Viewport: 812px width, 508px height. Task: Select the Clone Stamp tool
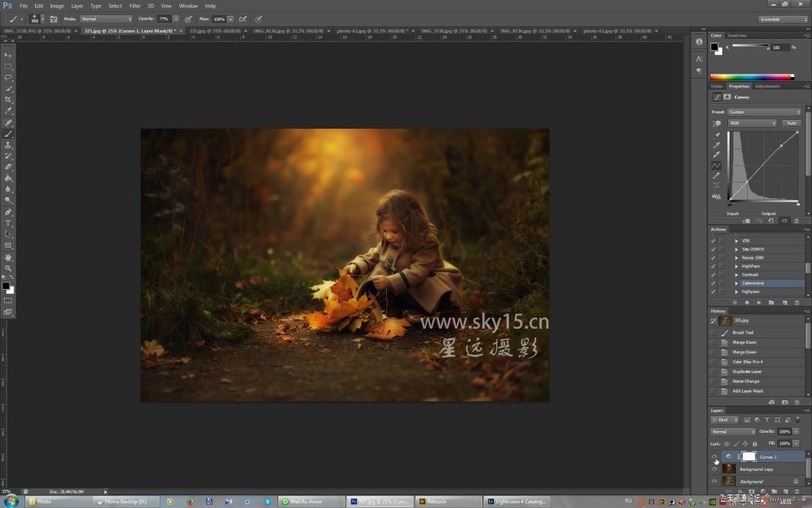point(8,145)
